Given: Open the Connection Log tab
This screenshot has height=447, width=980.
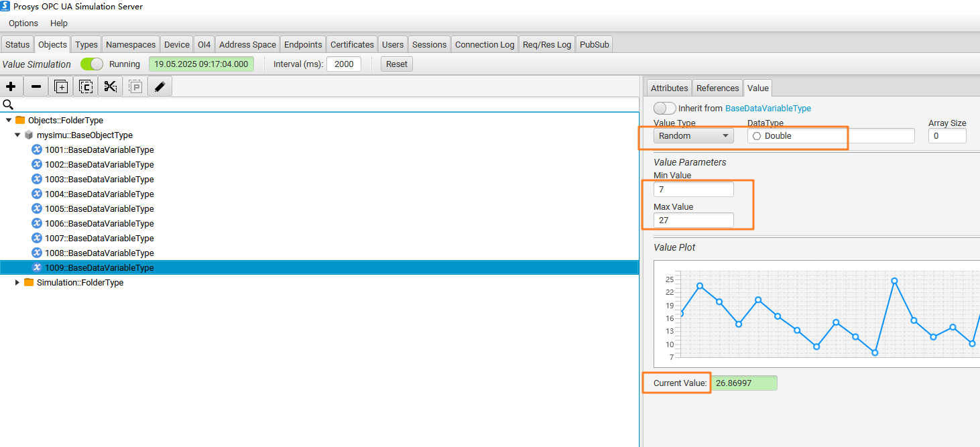Looking at the screenshot, I should (x=485, y=44).
